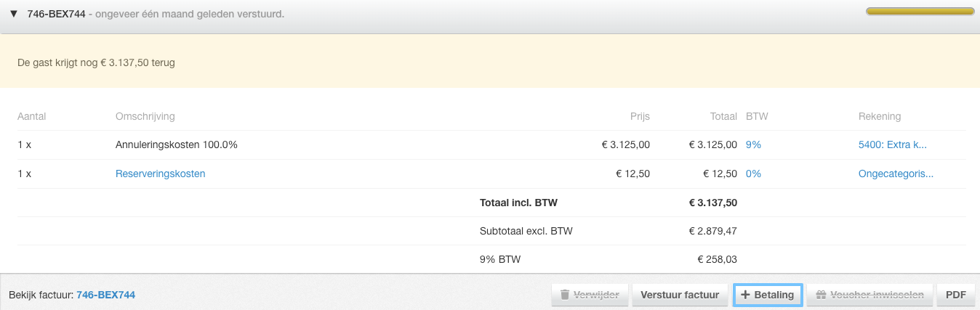980x310 pixels.
Task: Click the 746-BEX744 header title
Action: [56, 14]
